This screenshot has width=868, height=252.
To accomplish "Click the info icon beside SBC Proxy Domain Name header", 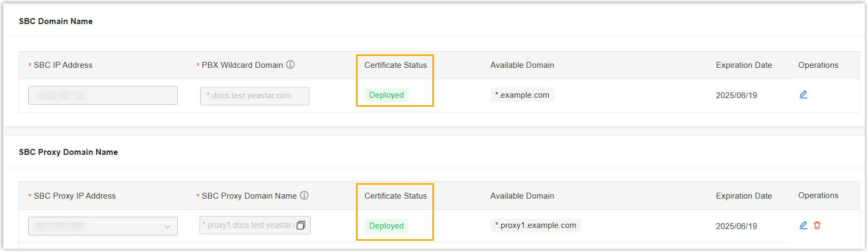I will (x=304, y=195).
